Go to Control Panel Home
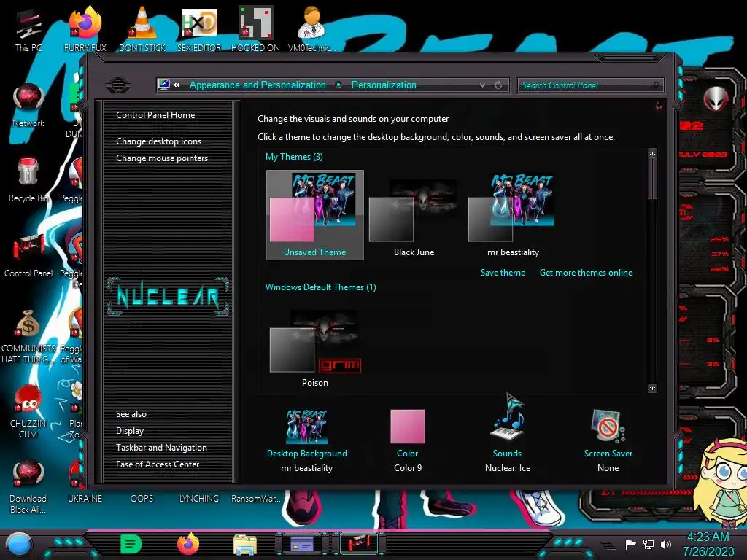Screen dimensions: 747x560 [x=155, y=114]
